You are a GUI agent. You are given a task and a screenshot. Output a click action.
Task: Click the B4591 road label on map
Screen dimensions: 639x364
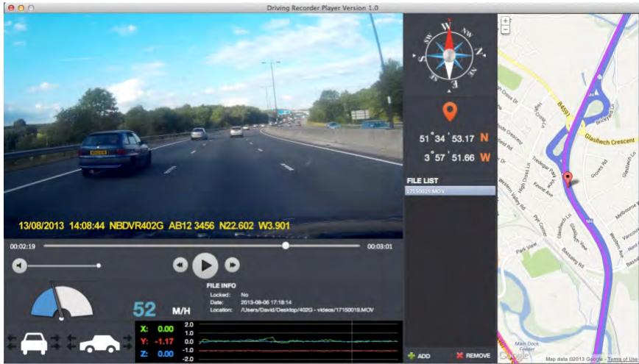564,110
